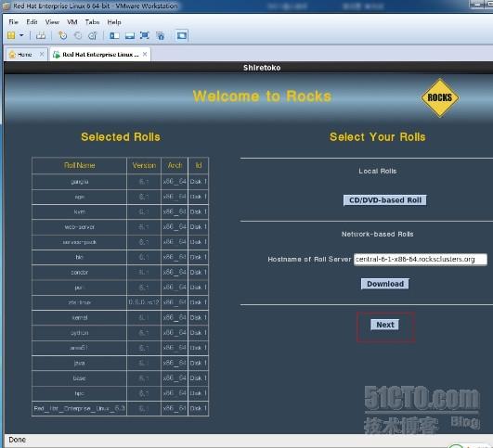Click the ROCKS diamond logo
The height and width of the screenshot is (448, 493).
click(440, 97)
